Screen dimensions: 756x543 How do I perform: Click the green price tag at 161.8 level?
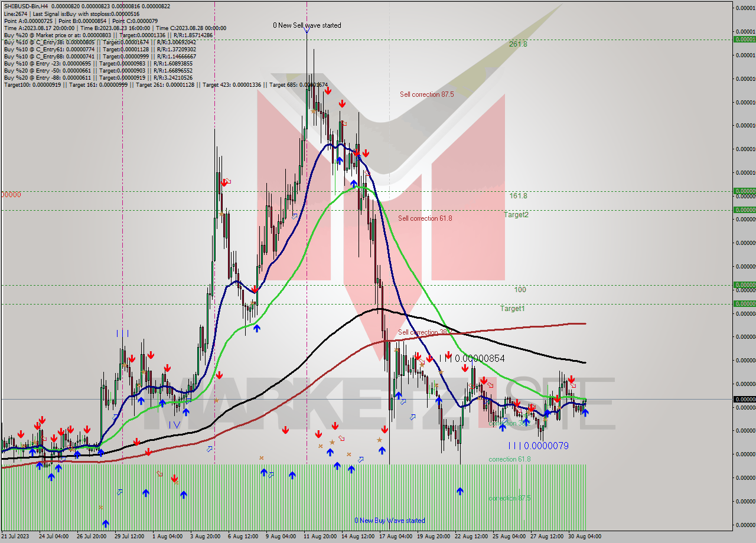pos(744,191)
